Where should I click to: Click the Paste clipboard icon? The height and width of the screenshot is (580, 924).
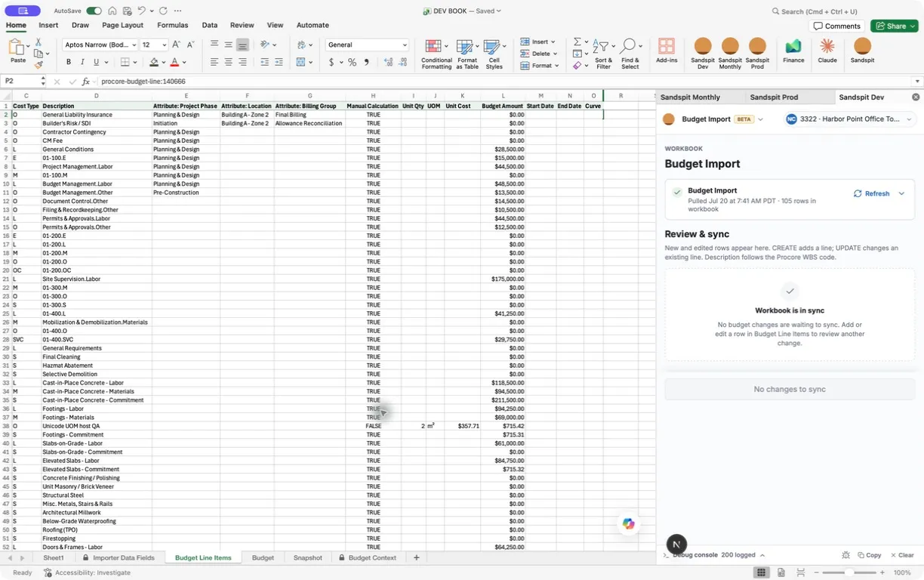pyautogui.click(x=17, y=48)
